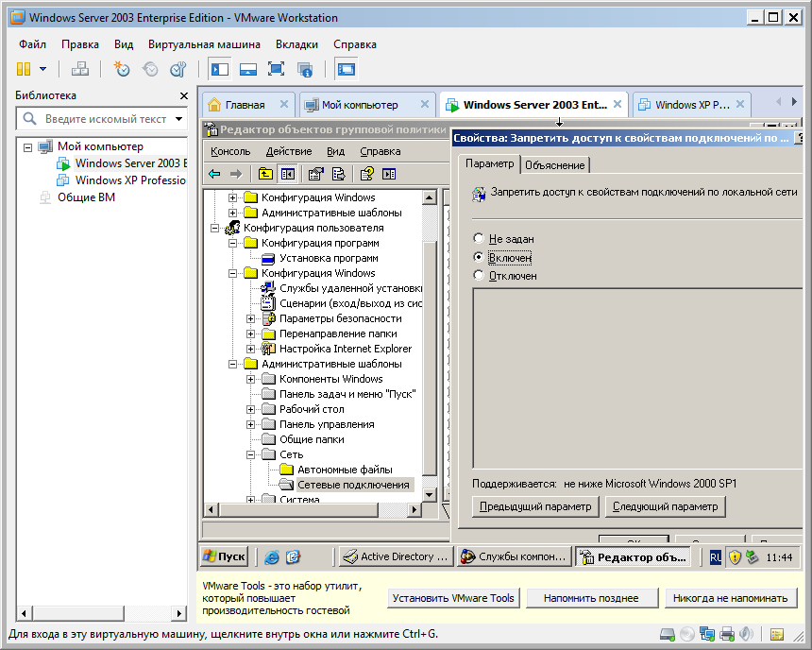The image size is (812, 650).
Task: Click the security shield tray icon
Action: click(x=735, y=557)
